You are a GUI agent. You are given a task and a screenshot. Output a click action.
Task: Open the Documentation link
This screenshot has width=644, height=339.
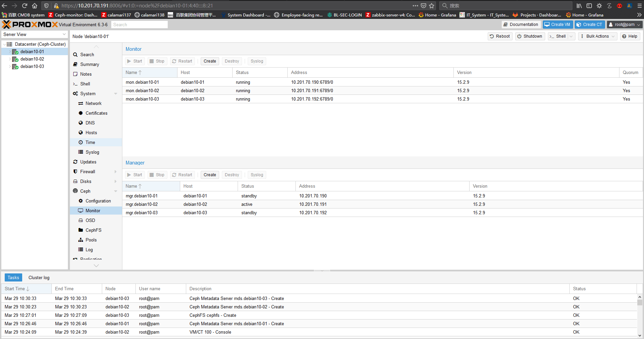click(521, 25)
